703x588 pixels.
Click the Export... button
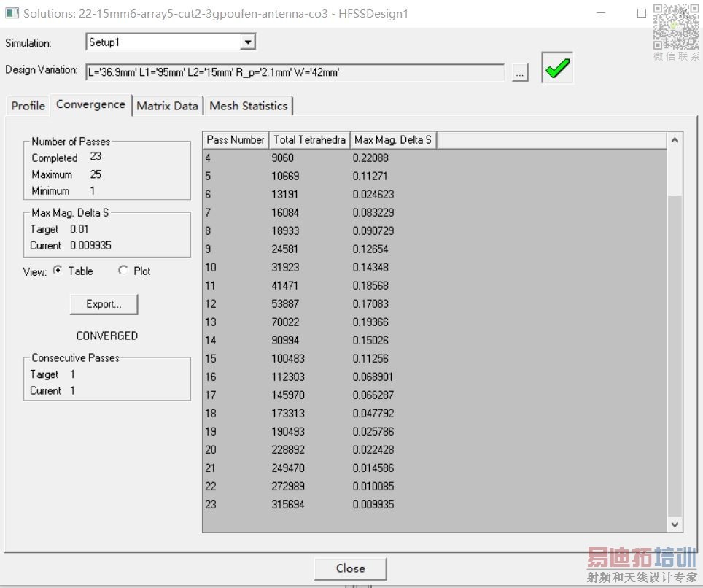pyautogui.click(x=104, y=304)
